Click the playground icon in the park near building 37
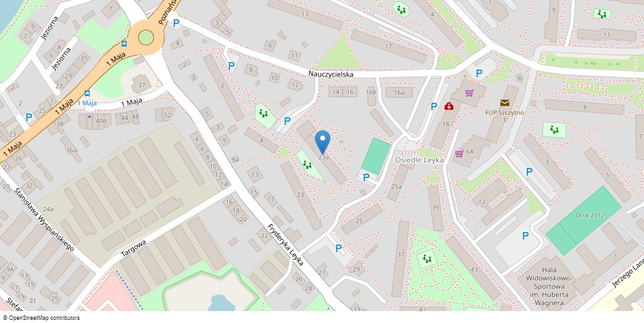The width and height of the screenshot is (644, 323). point(427,259)
